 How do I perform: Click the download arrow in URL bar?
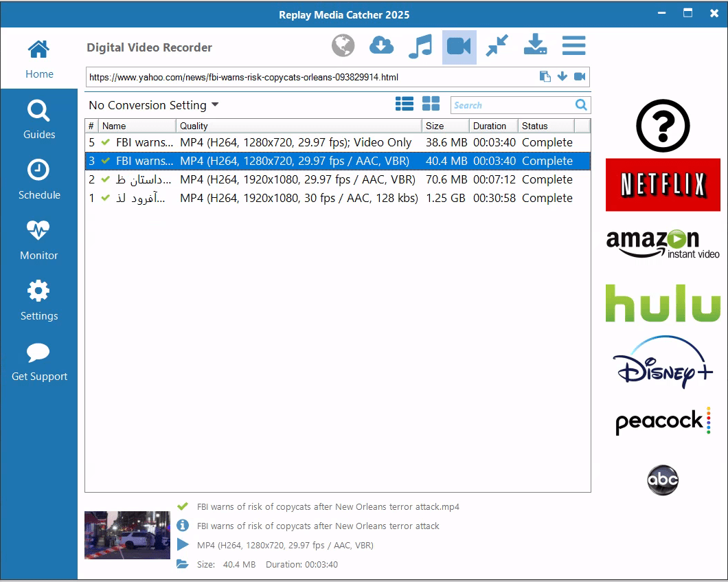(562, 76)
